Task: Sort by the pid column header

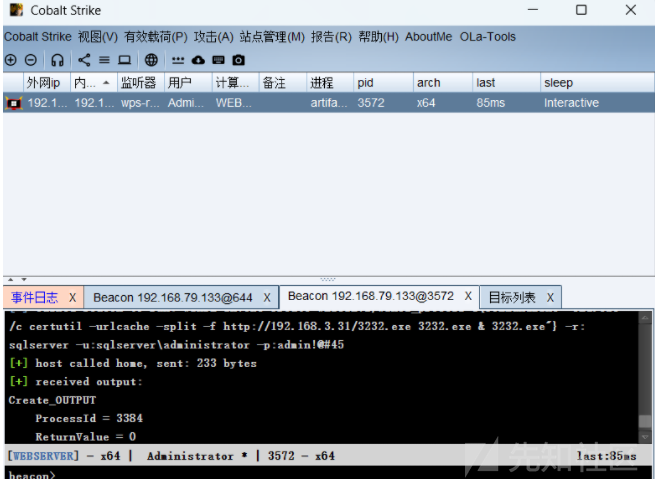Action: pos(383,83)
